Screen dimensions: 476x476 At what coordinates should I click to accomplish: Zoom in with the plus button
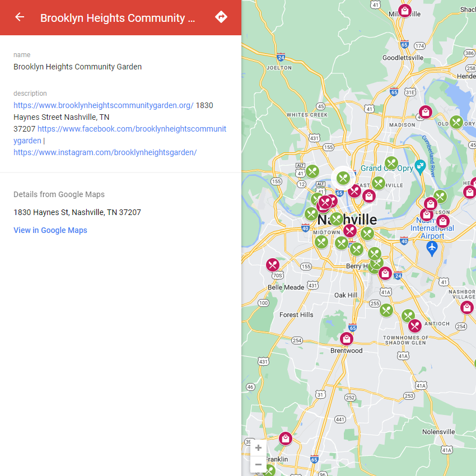(x=258, y=448)
